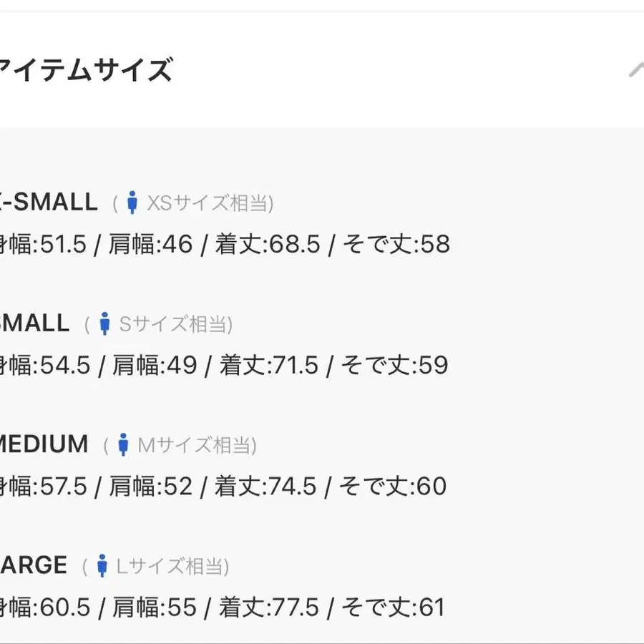Click the 肩幅:55 measurement in LARGE row
The height and width of the screenshot is (644, 644).
pyautogui.click(x=152, y=608)
